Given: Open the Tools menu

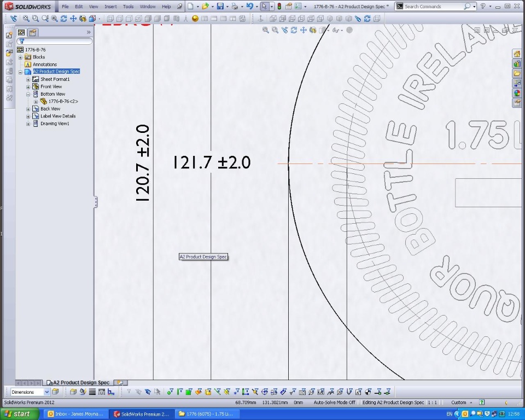Looking at the screenshot, I should pos(128,7).
